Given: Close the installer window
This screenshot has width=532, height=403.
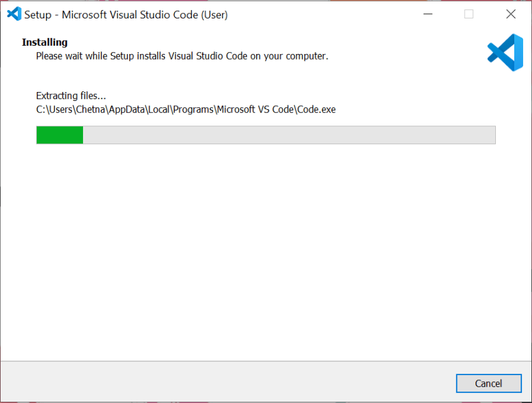Looking at the screenshot, I should 510,13.
